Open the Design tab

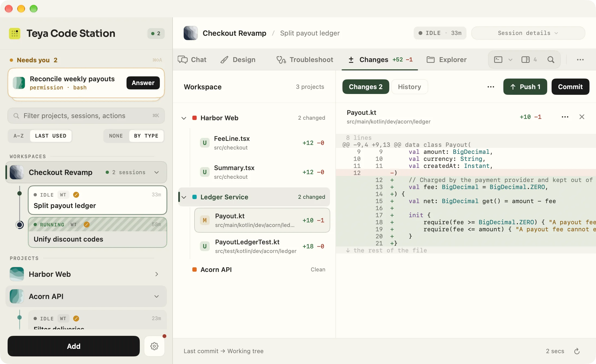(x=238, y=60)
